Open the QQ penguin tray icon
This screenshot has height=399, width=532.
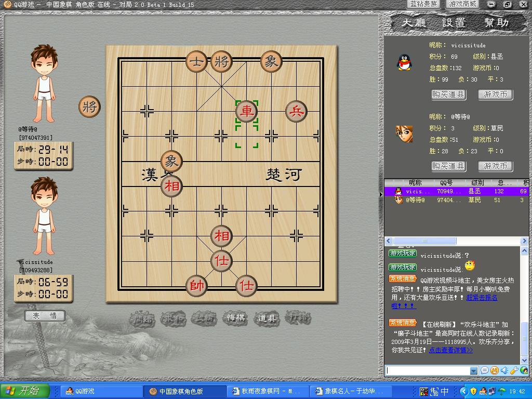click(x=483, y=391)
